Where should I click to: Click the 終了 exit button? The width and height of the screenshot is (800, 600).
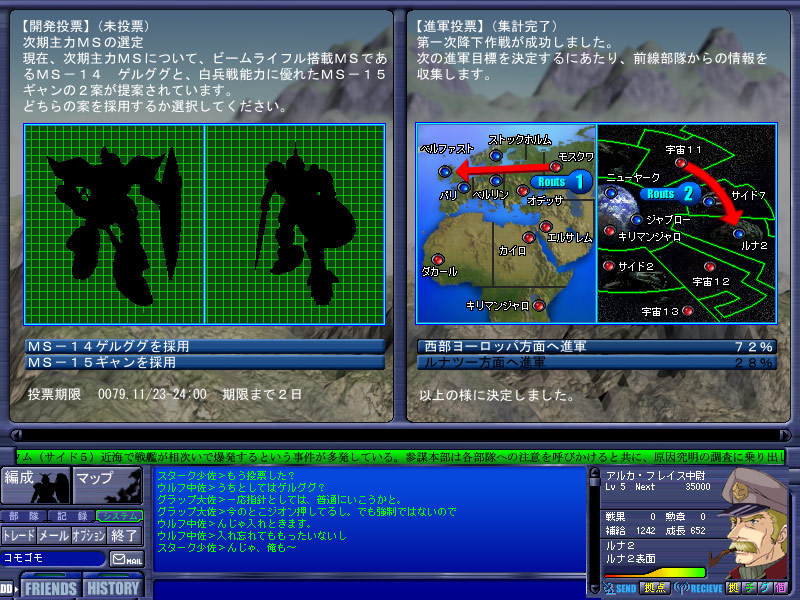point(124,536)
